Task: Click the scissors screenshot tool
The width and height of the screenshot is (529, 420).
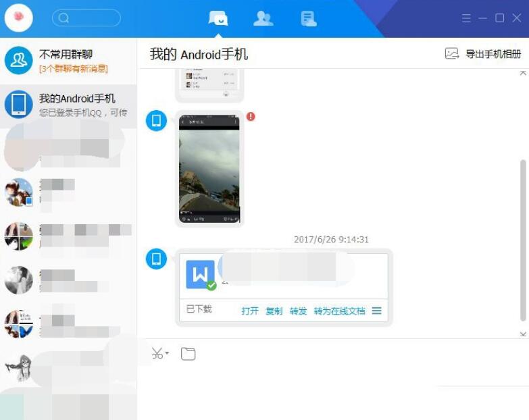Action: pyautogui.click(x=157, y=353)
